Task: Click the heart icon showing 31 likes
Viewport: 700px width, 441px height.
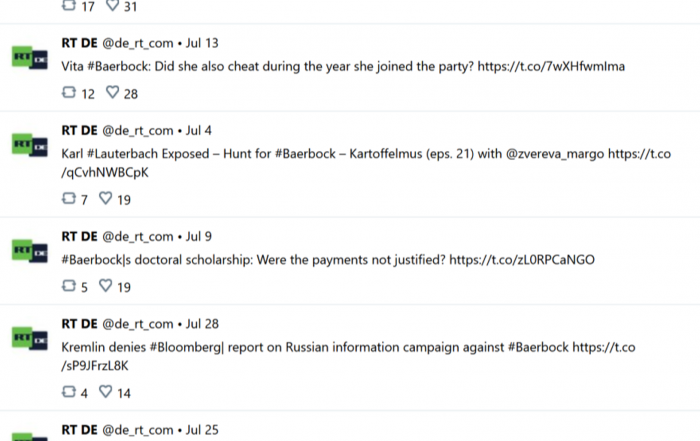Action: 112,5
